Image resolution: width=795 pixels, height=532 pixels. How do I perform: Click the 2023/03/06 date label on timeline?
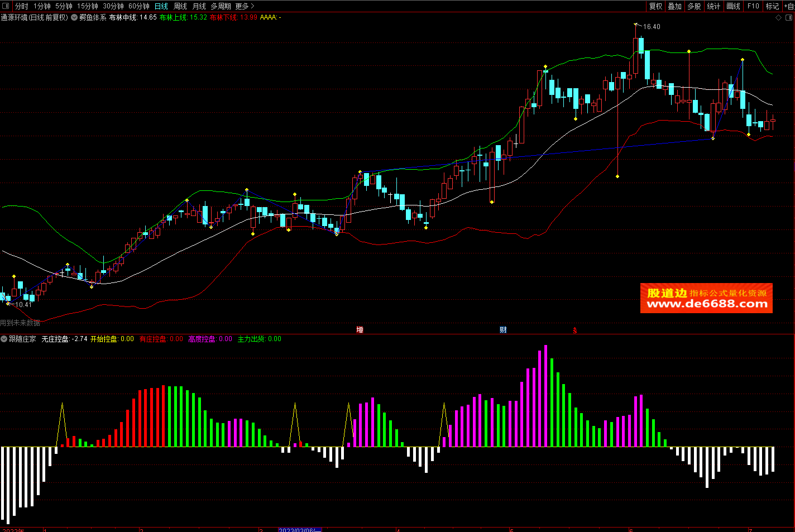(x=300, y=529)
